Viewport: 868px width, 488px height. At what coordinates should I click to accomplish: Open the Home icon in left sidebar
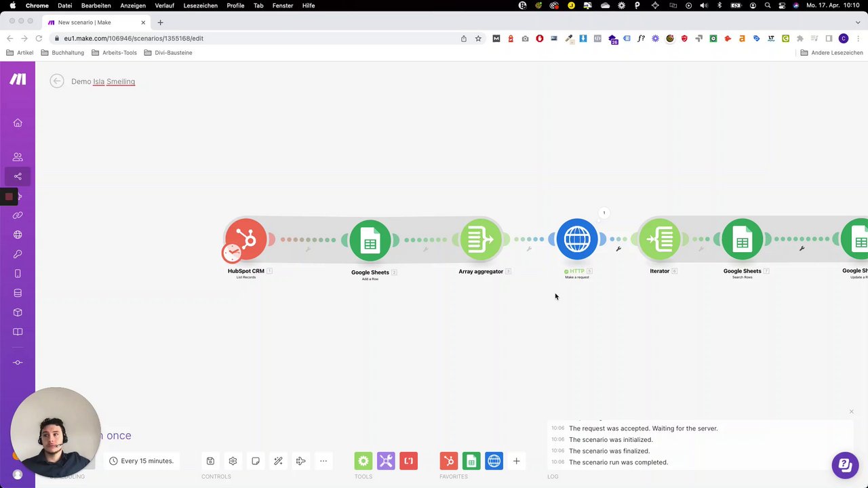tap(18, 123)
